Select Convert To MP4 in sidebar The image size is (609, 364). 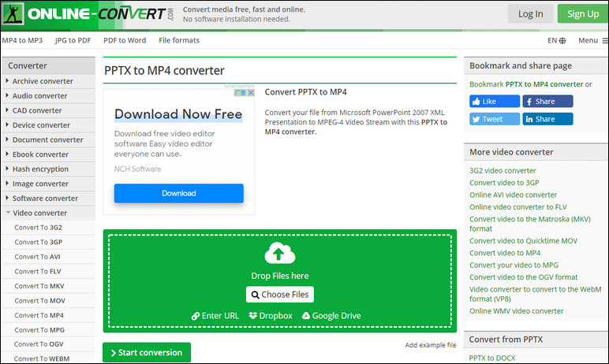point(39,315)
